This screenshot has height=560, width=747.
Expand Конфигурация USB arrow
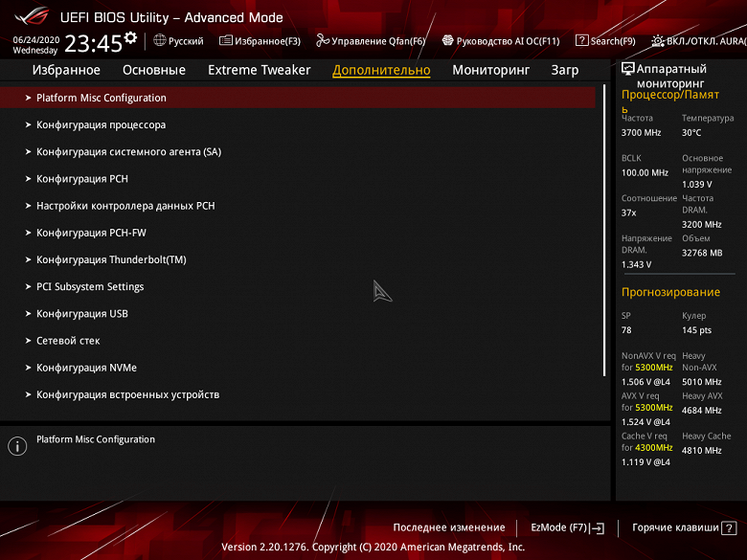click(28, 314)
